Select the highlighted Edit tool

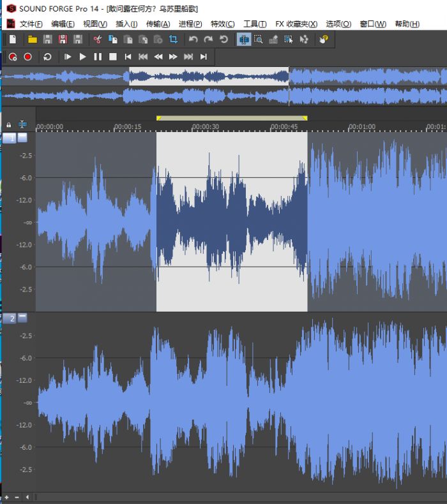(x=244, y=40)
